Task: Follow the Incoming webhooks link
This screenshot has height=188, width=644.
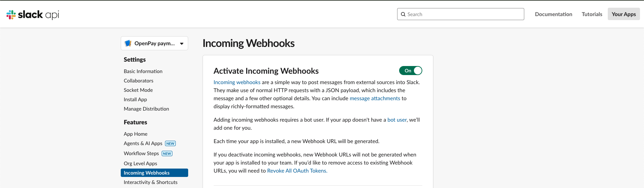Action: 237,82
